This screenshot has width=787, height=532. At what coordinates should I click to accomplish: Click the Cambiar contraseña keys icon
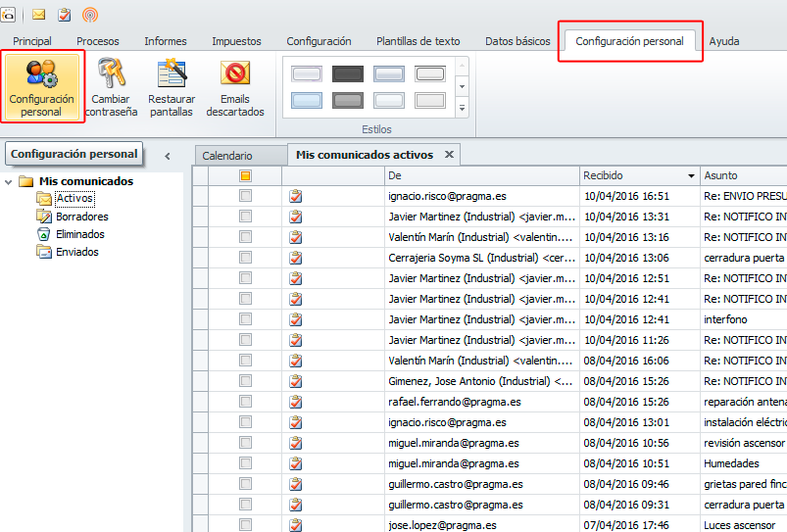pyautogui.click(x=111, y=73)
